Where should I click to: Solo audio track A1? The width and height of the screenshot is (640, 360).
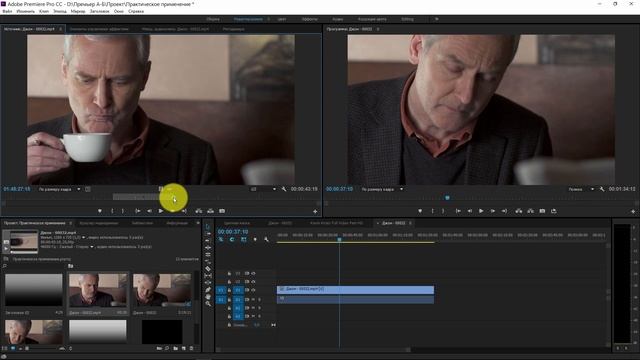click(259, 300)
